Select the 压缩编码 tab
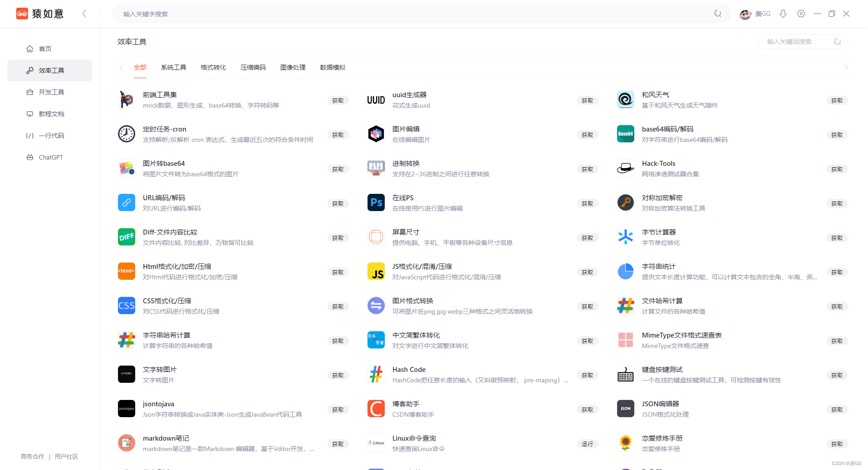The image size is (868, 470). [x=253, y=67]
